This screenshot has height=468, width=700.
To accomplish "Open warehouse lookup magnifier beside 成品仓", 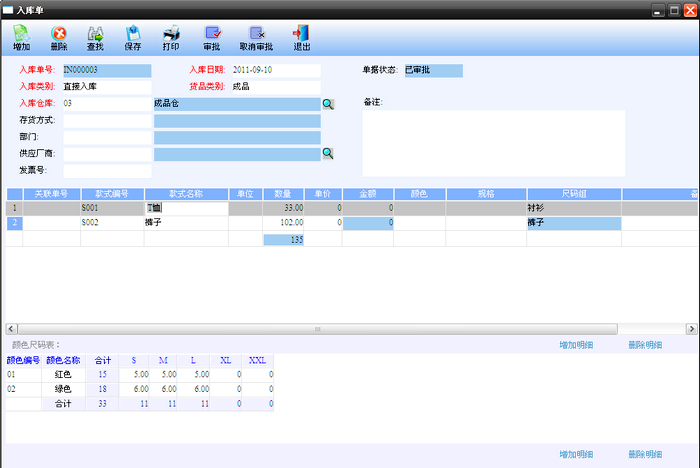I will pos(327,104).
